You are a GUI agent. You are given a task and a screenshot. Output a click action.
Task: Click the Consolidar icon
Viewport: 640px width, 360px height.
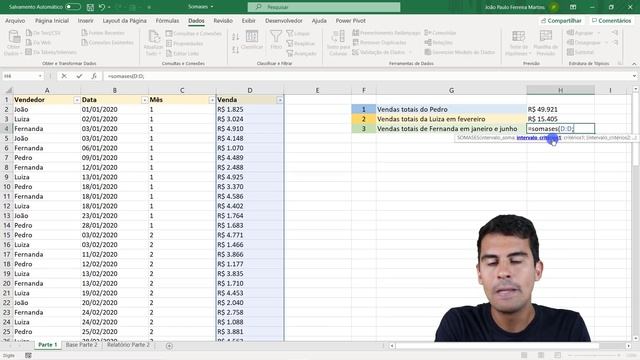coord(428,33)
